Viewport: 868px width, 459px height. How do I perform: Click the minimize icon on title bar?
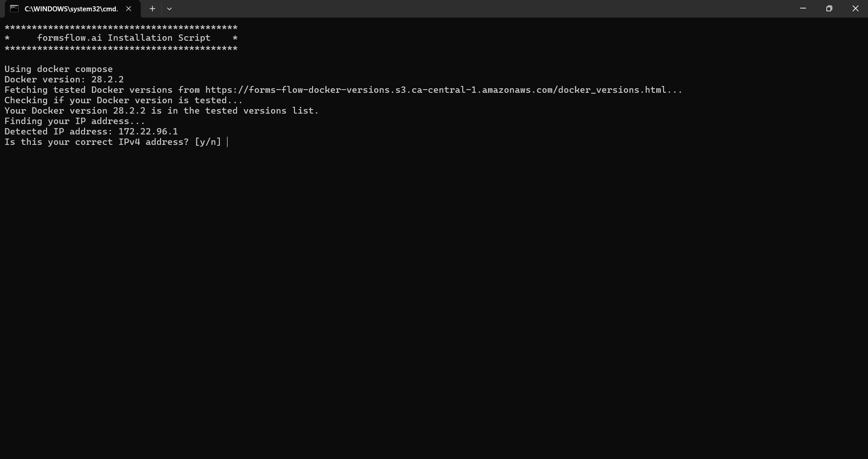803,8
